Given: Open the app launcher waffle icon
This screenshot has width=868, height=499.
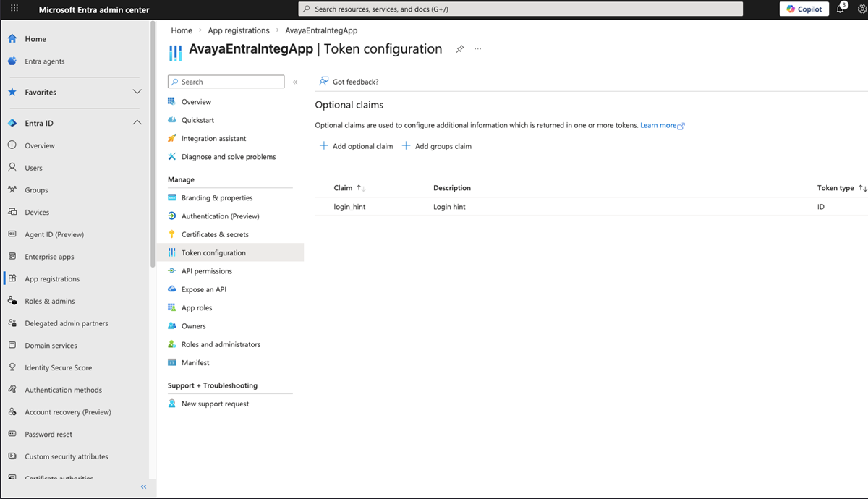Looking at the screenshot, I should click(x=15, y=9).
